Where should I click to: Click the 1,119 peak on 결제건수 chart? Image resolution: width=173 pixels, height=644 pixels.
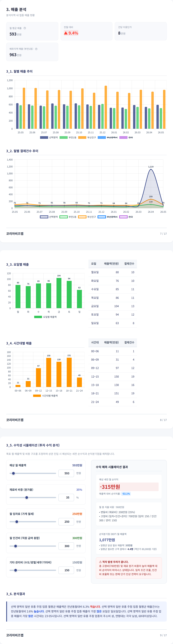coord(151,169)
